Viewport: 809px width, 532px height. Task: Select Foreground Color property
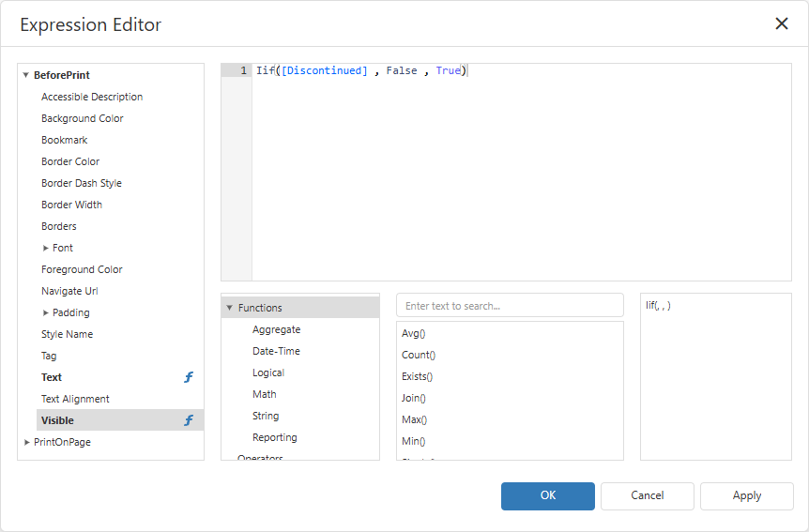point(82,269)
